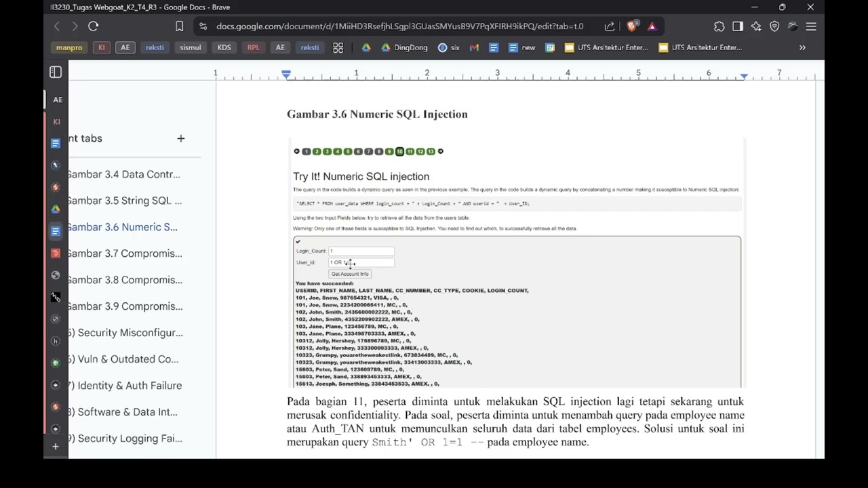Open the Docs bookmark icon beside Gmail
Viewport: 868px width, 488px height.
[x=493, y=47]
